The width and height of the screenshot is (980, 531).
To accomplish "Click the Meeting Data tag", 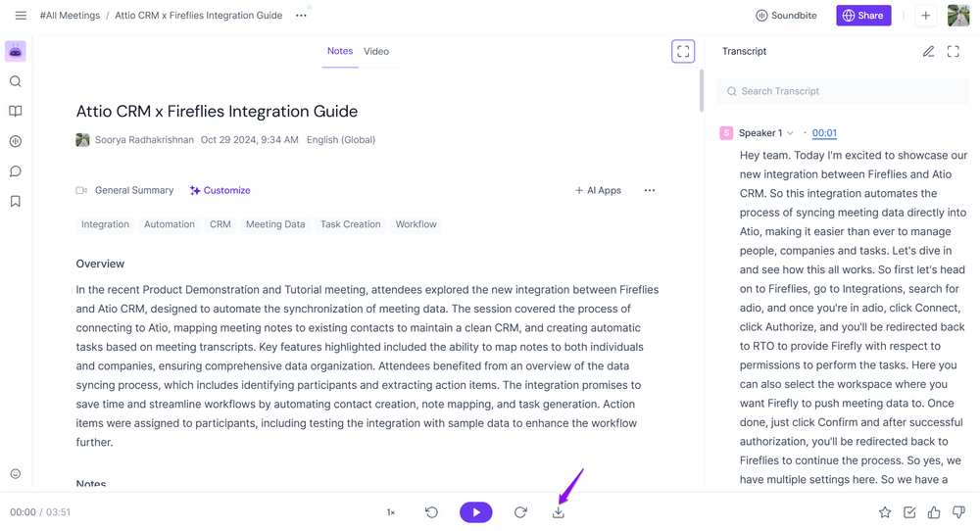I will pos(275,224).
